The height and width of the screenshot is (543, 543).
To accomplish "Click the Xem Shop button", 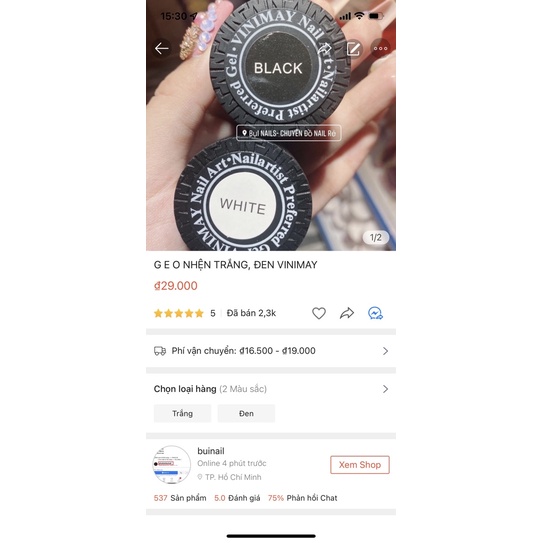I will (x=360, y=465).
